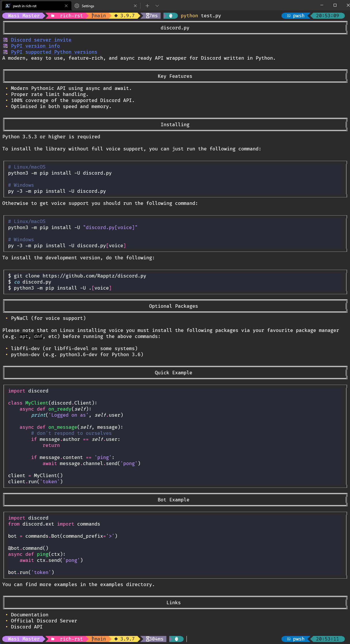350x644 pixels.
Task: Open the Discord server invite link
Action: tap(41, 40)
